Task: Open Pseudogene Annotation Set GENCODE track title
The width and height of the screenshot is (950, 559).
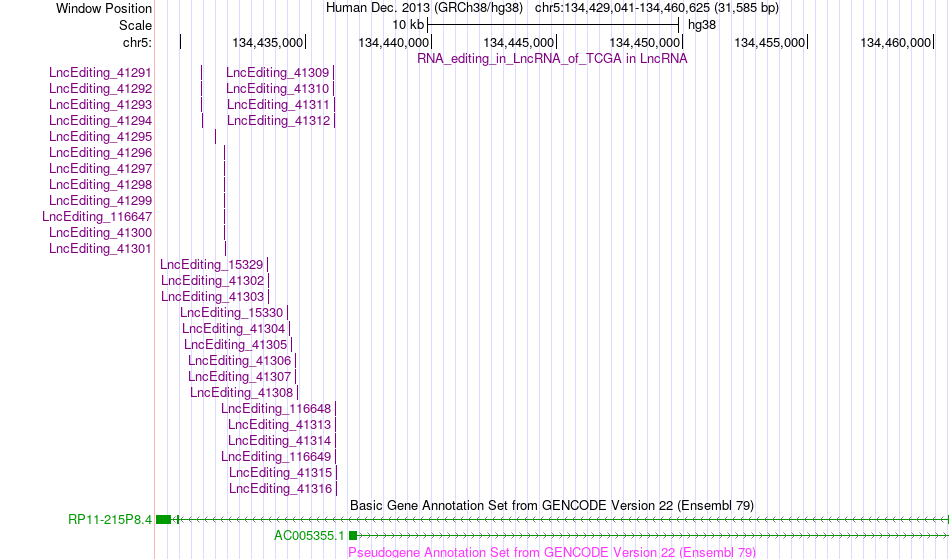Action: pyautogui.click(x=552, y=552)
